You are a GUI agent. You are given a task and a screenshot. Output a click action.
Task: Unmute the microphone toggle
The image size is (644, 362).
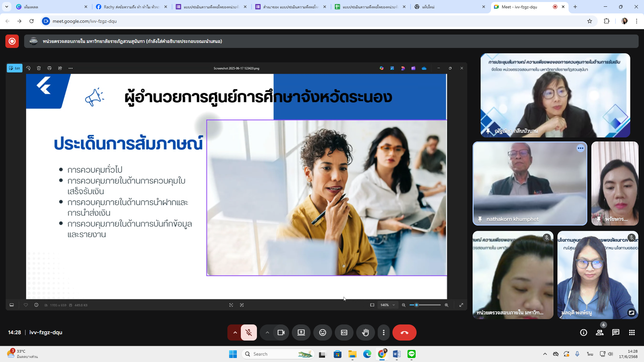[x=249, y=333]
